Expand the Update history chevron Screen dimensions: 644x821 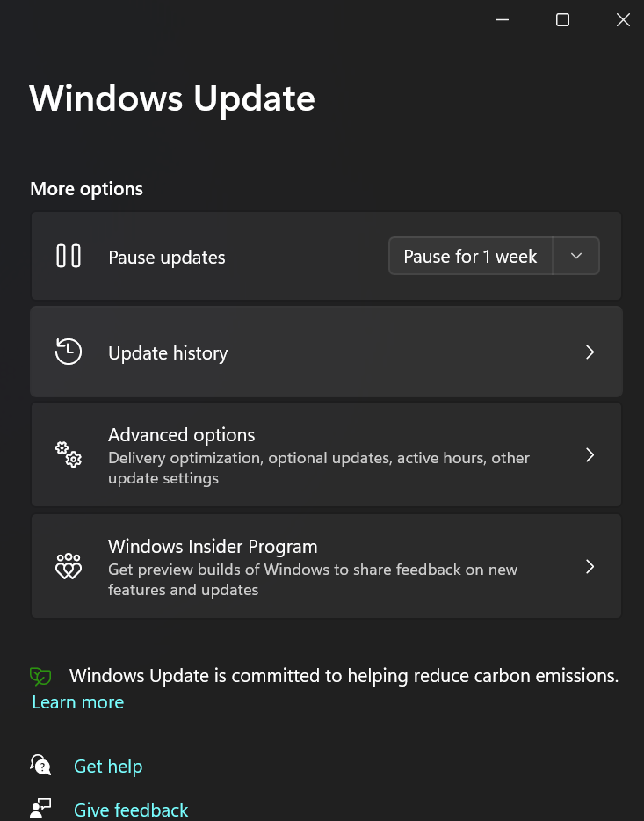point(590,352)
